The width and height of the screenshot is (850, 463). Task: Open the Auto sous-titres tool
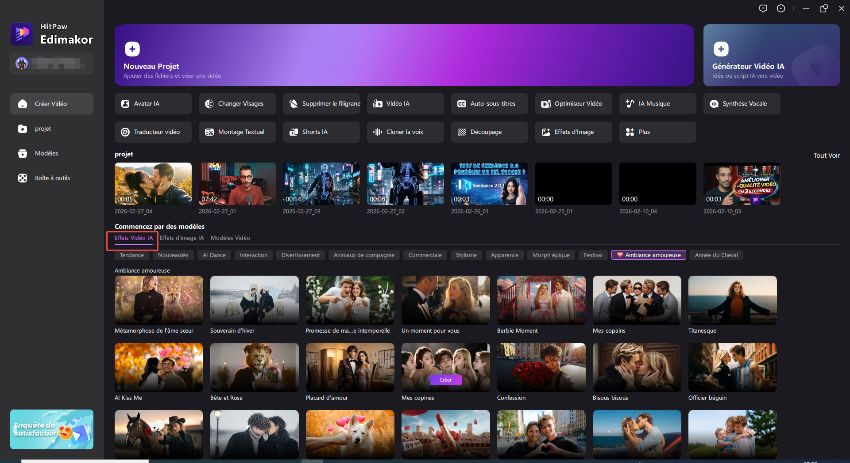490,104
